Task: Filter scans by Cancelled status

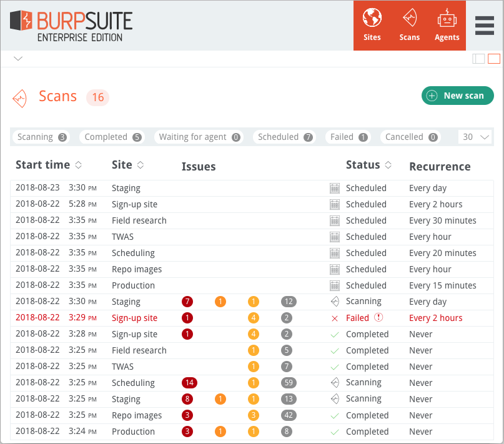Action: pyautogui.click(x=410, y=137)
